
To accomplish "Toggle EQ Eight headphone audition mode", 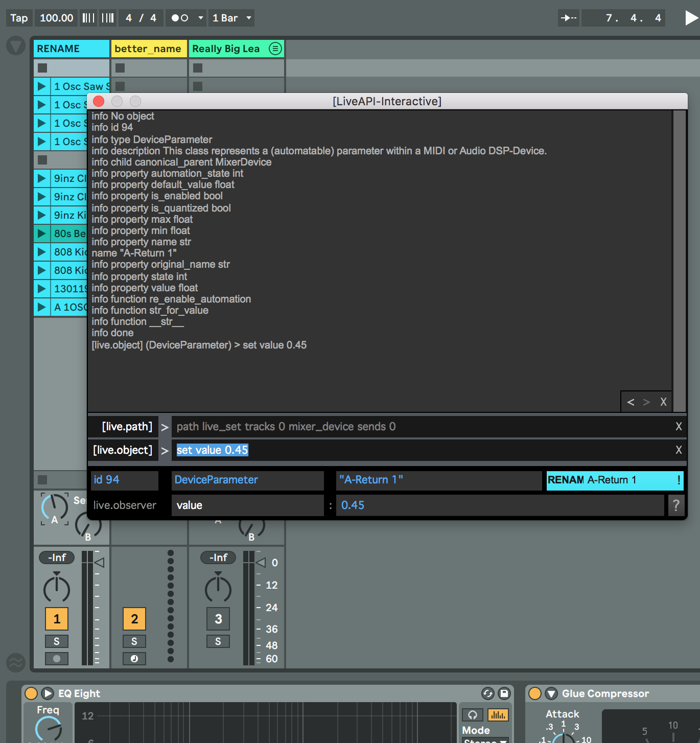I will point(473,715).
